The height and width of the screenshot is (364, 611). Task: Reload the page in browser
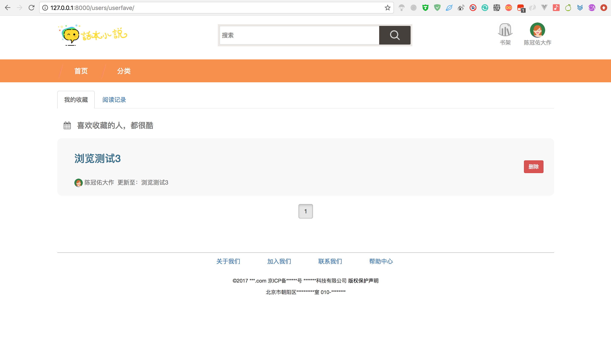pyautogui.click(x=31, y=8)
